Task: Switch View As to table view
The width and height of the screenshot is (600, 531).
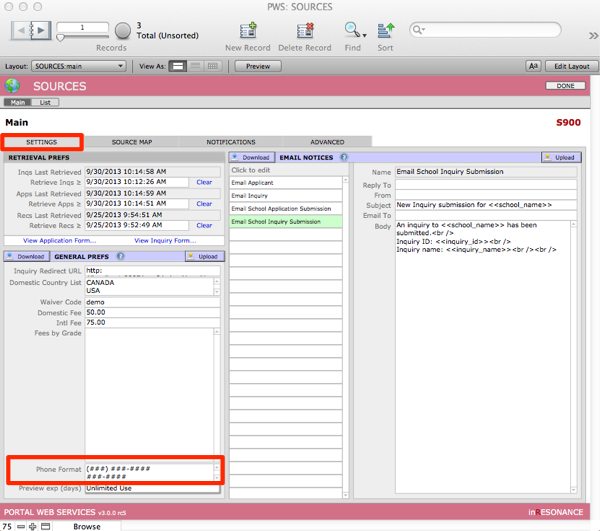Action: pyautogui.click(x=212, y=66)
